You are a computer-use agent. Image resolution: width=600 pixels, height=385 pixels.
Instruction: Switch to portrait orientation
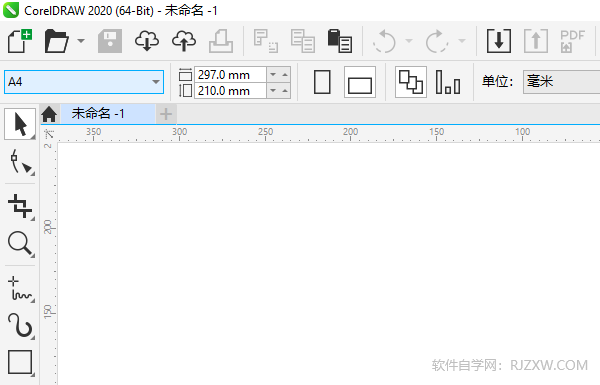click(x=322, y=82)
